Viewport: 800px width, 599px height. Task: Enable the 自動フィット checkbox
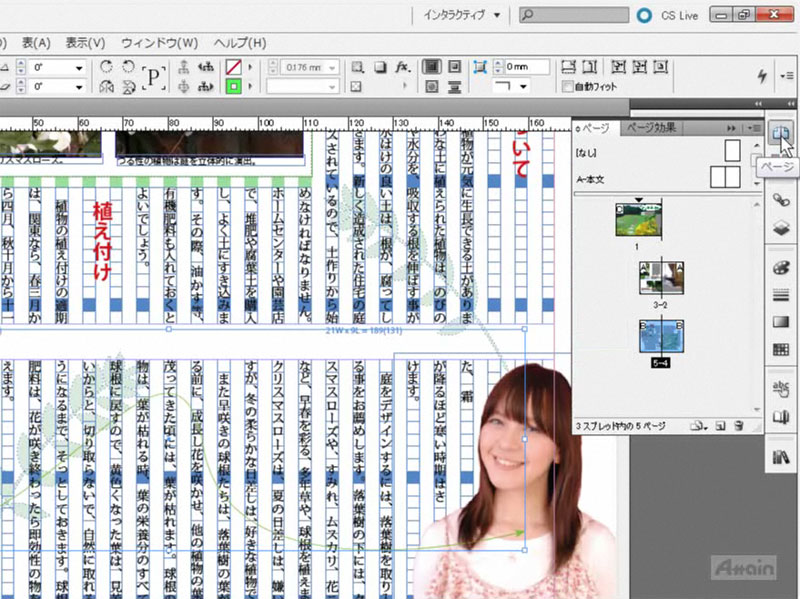click(567, 87)
